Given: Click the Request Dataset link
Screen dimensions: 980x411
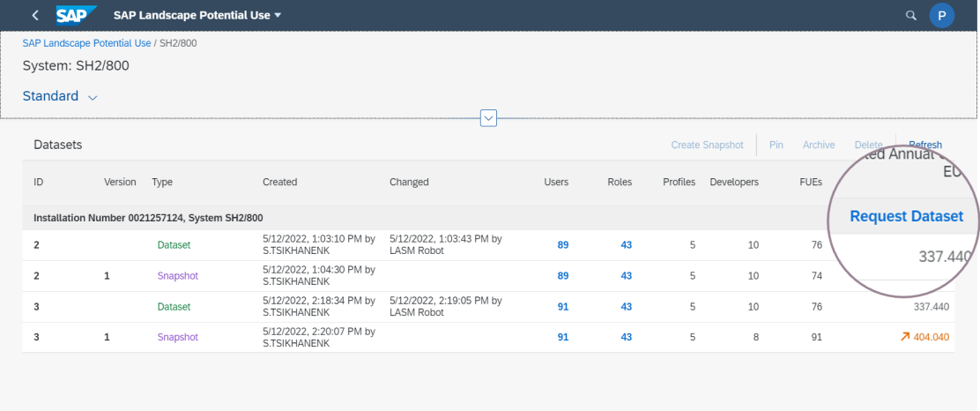Looking at the screenshot, I should pyautogui.click(x=906, y=216).
